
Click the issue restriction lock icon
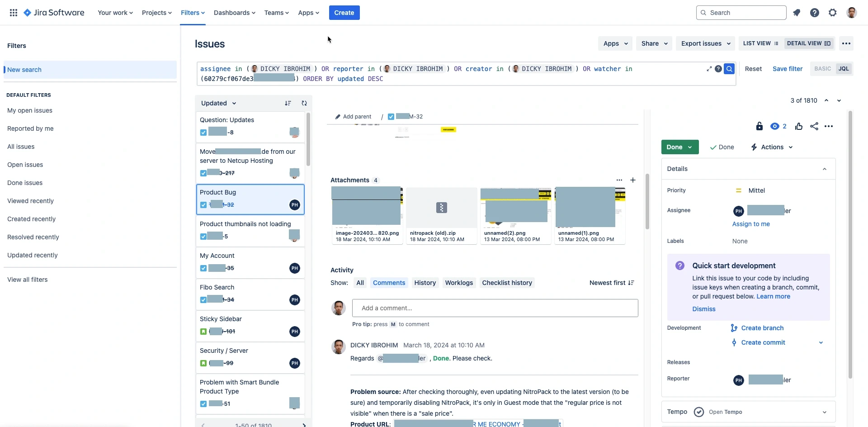coord(759,126)
